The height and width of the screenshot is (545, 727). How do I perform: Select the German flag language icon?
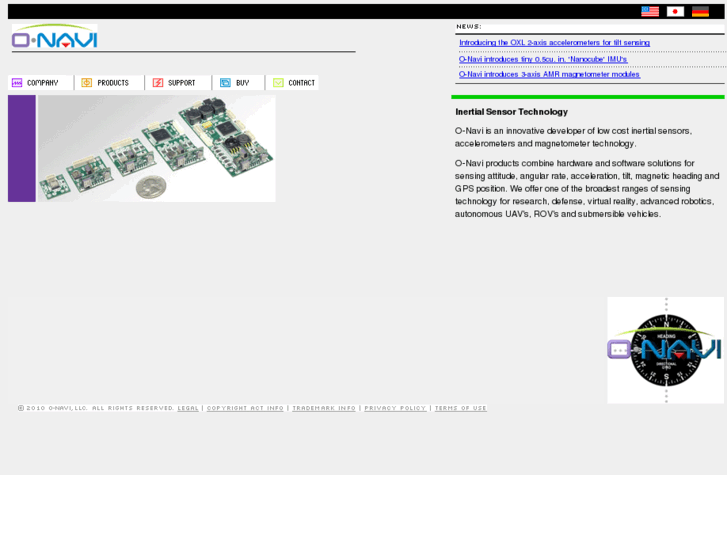(700, 12)
